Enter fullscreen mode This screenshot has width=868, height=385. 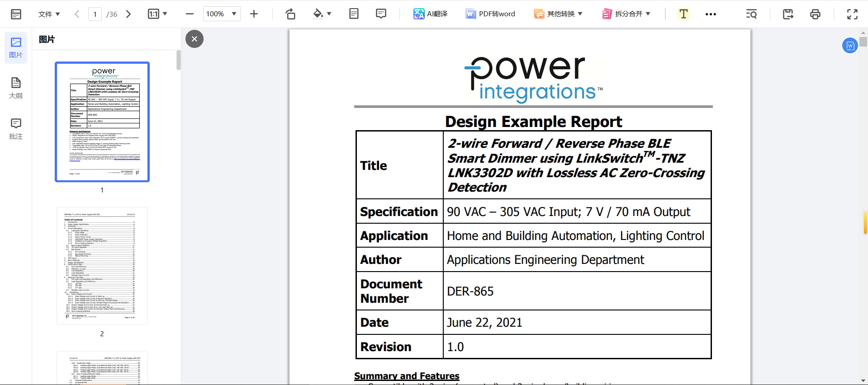click(x=852, y=14)
